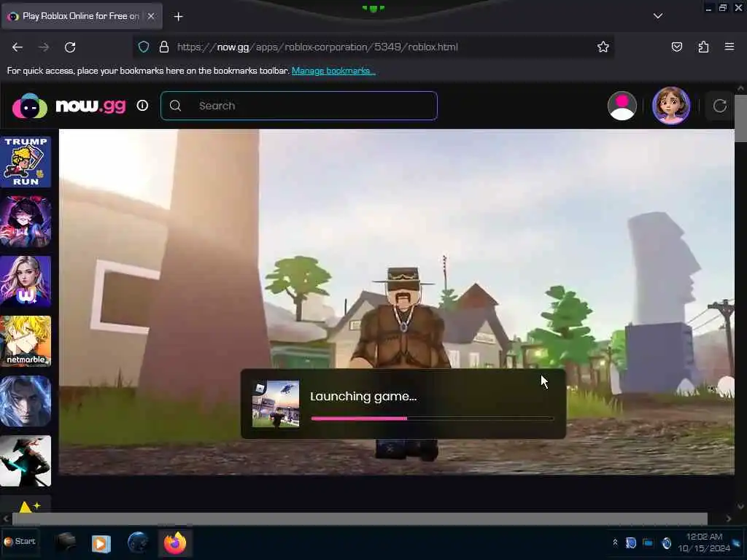Click the magnifier icon in search box
The width and height of the screenshot is (747, 560).
click(x=175, y=106)
